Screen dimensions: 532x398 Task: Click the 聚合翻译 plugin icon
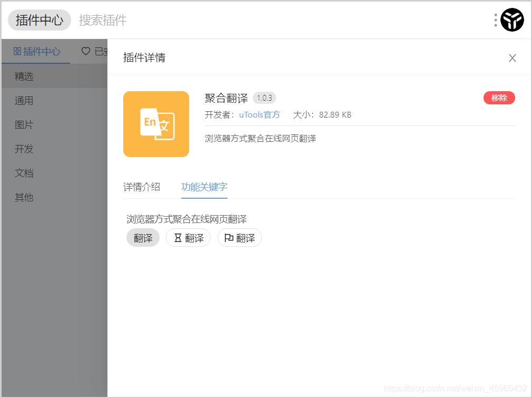coord(156,124)
